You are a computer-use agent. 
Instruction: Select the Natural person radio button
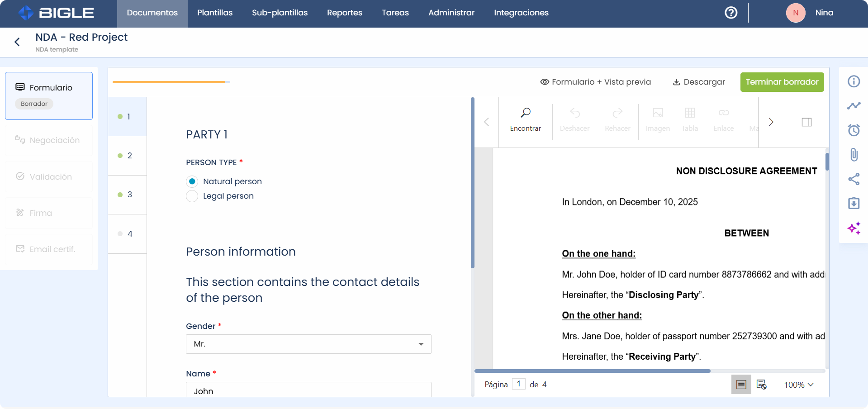192,181
